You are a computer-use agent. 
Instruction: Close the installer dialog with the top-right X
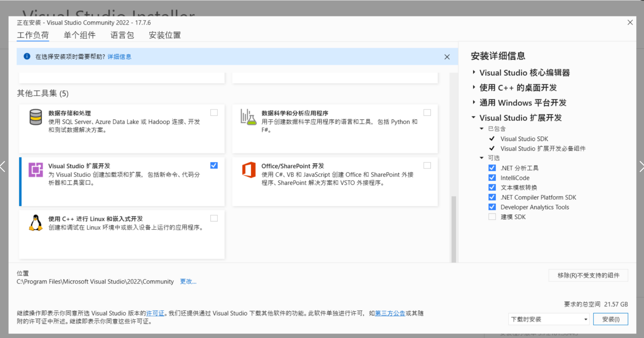pyautogui.click(x=630, y=22)
